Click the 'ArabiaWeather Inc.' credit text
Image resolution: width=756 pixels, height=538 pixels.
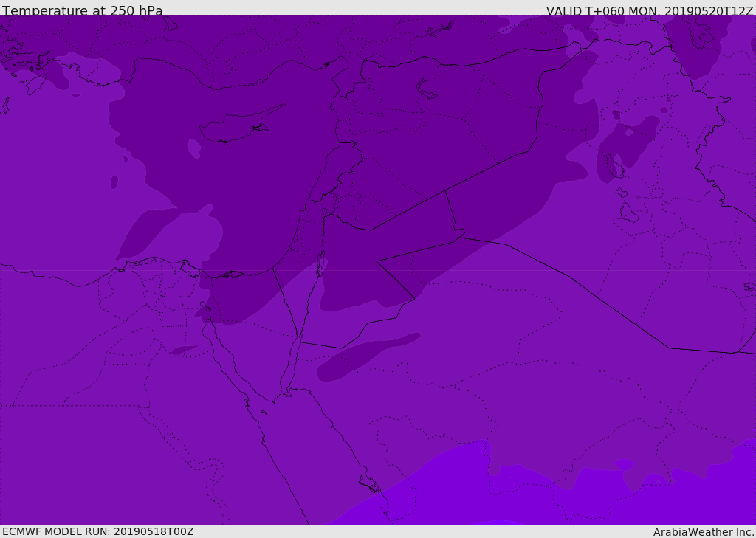[x=704, y=532]
